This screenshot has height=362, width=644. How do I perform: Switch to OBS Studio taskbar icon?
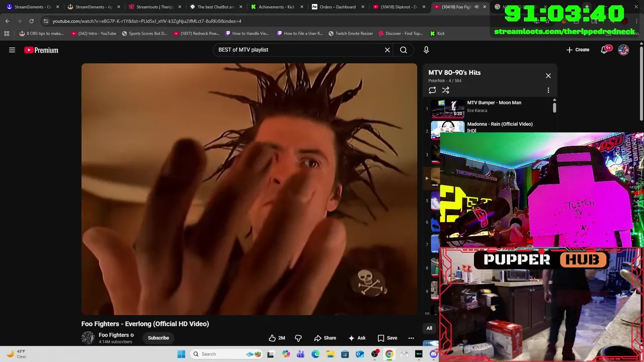point(375,354)
